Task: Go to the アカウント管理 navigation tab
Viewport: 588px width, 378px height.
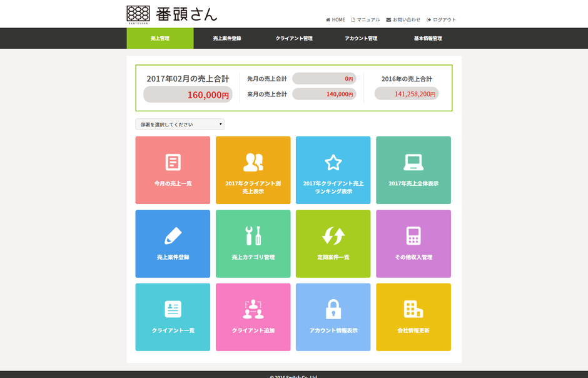Action: [361, 39]
